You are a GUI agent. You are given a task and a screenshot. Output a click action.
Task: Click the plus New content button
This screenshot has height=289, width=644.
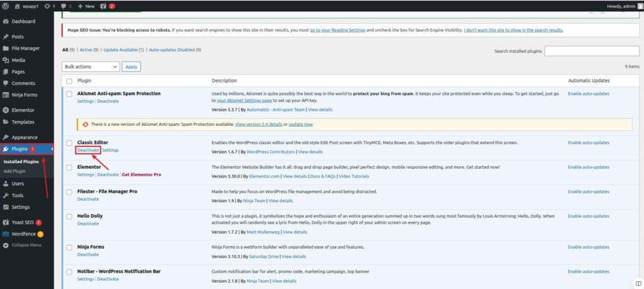tap(86, 6)
